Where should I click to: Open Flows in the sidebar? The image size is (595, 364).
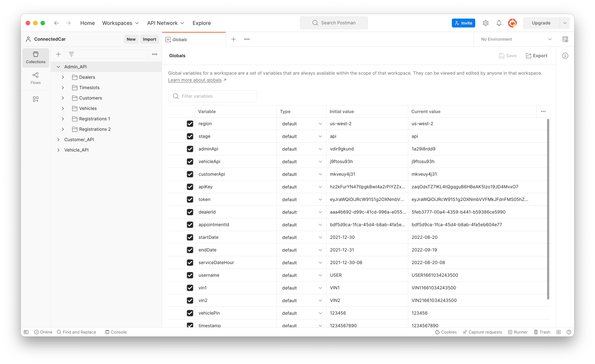[x=36, y=78]
